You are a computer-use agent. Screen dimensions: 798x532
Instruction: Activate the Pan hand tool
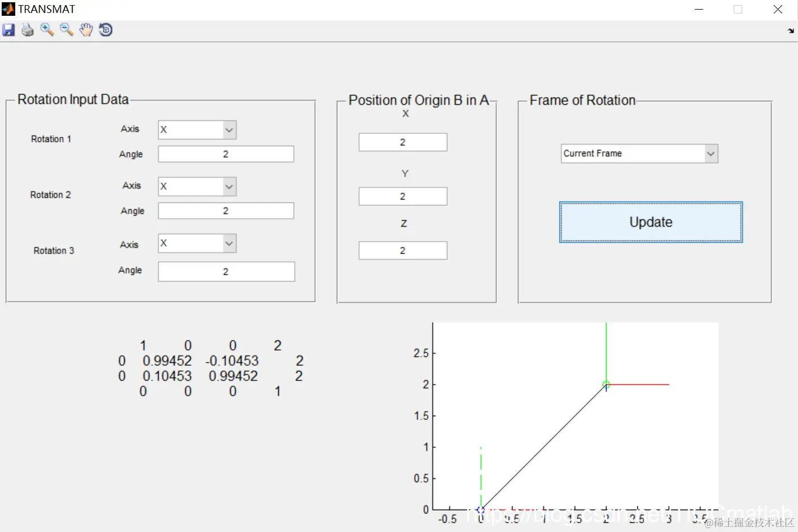tap(86, 30)
